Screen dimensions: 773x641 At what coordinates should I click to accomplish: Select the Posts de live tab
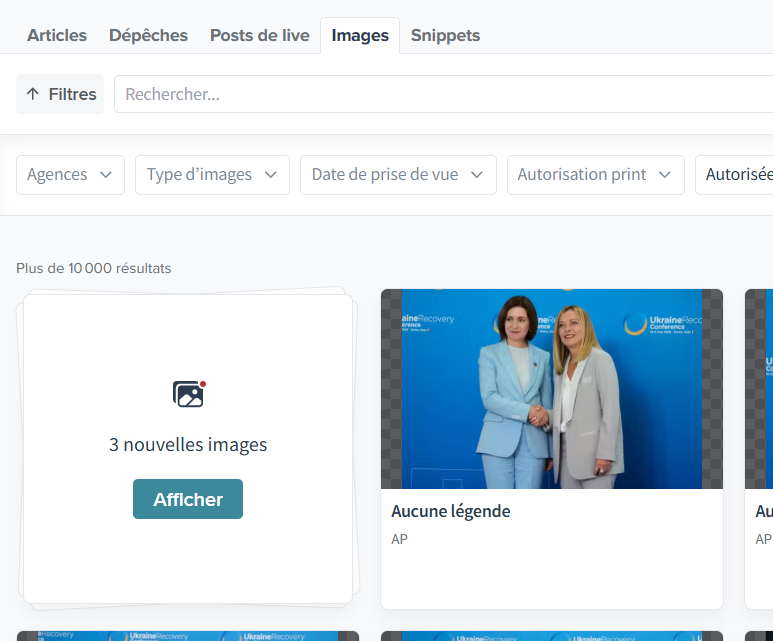260,36
